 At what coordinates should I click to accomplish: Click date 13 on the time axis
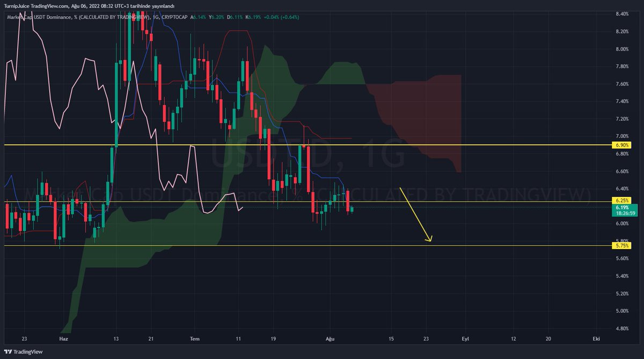116,339
